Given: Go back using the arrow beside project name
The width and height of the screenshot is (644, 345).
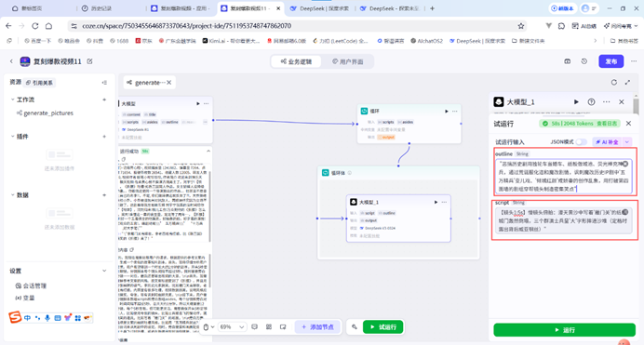Looking at the screenshot, I should coord(11,61).
